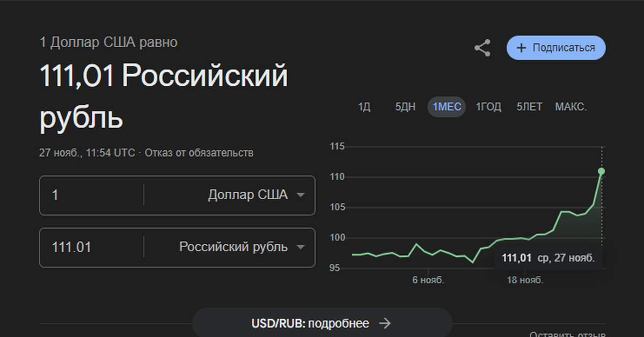The height and width of the screenshot is (337, 644).
Task: Expand the Доллар США currency dropdown
Action: (301, 195)
